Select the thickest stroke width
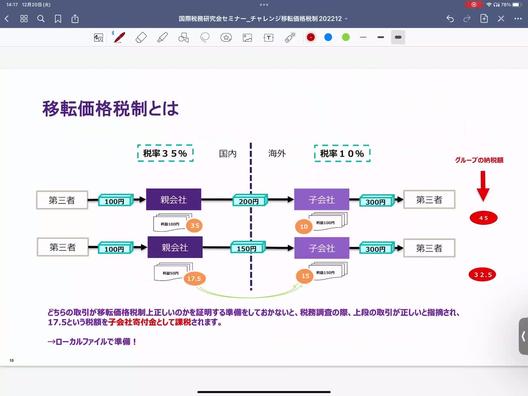The image size is (528, 396). (x=398, y=37)
